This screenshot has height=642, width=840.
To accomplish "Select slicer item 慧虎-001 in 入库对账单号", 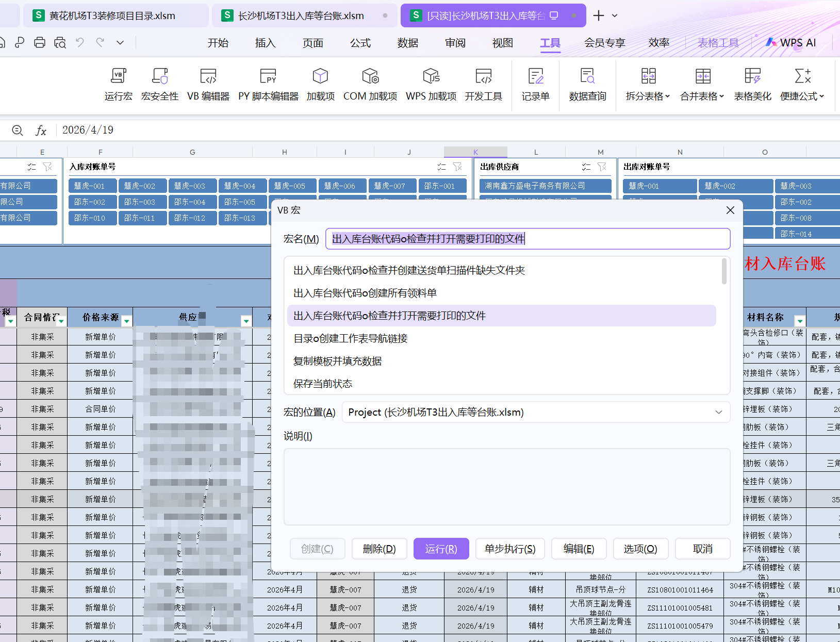I will pos(93,186).
